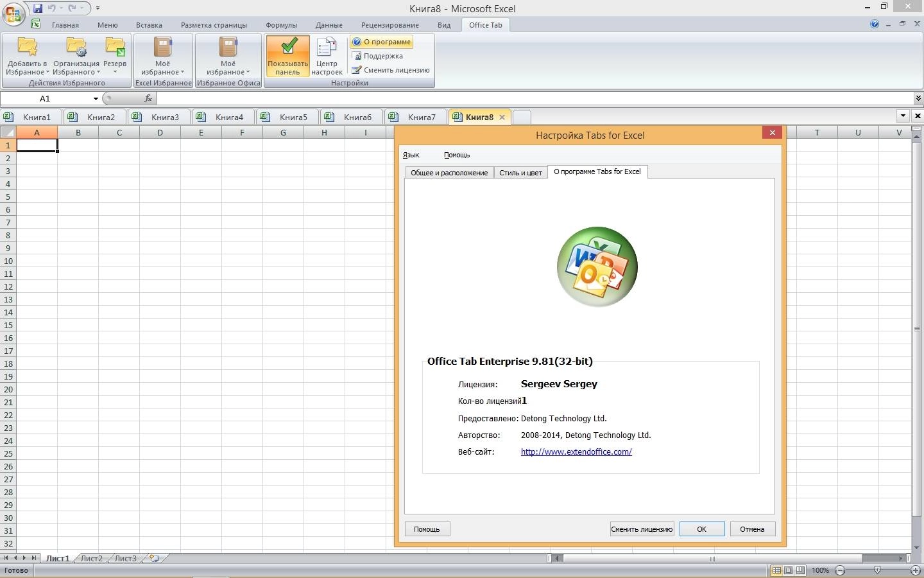Toggle Показывать панель button
This screenshot has height=578, width=924.
point(288,56)
